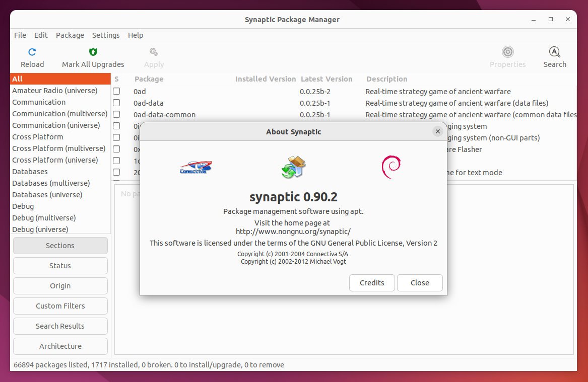Open package Properties via toolbar icon

point(507,52)
